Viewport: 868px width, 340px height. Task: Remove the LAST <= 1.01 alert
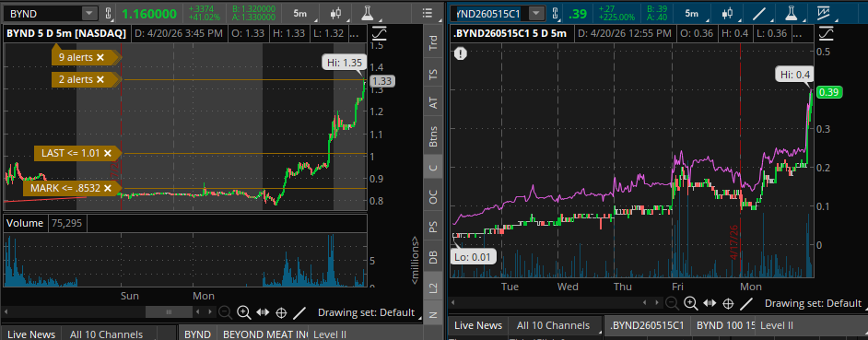108,153
